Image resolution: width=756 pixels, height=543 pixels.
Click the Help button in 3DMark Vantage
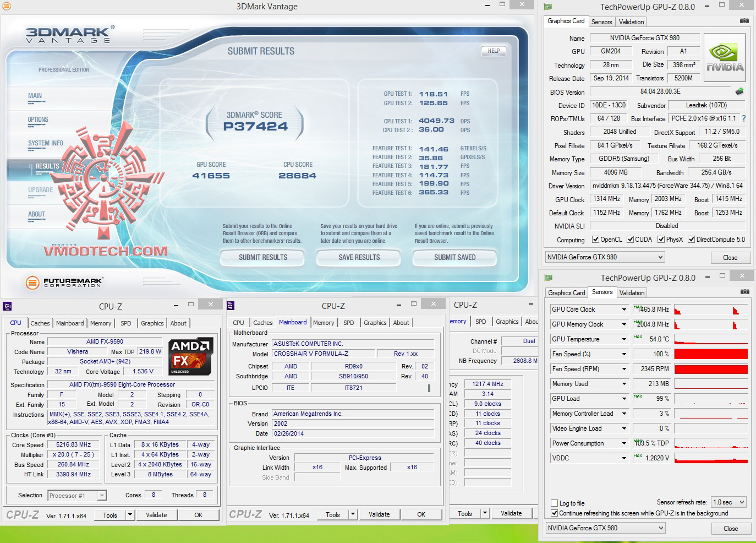(x=494, y=51)
